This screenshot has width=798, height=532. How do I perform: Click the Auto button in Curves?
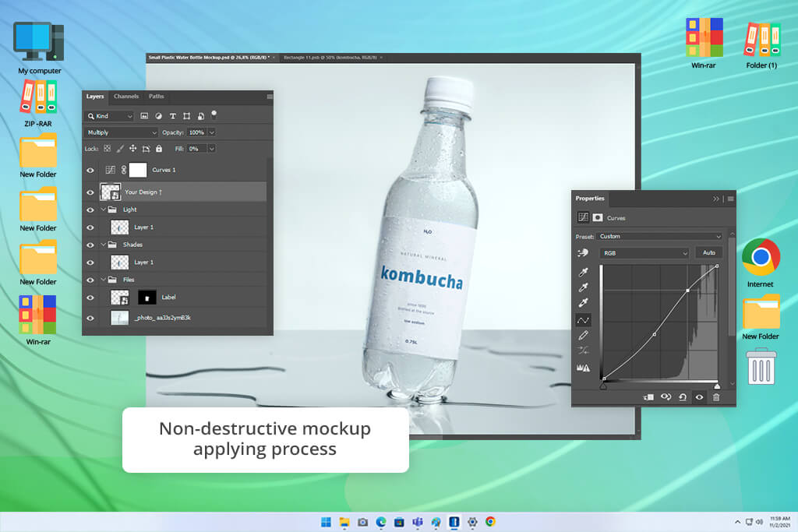(709, 253)
